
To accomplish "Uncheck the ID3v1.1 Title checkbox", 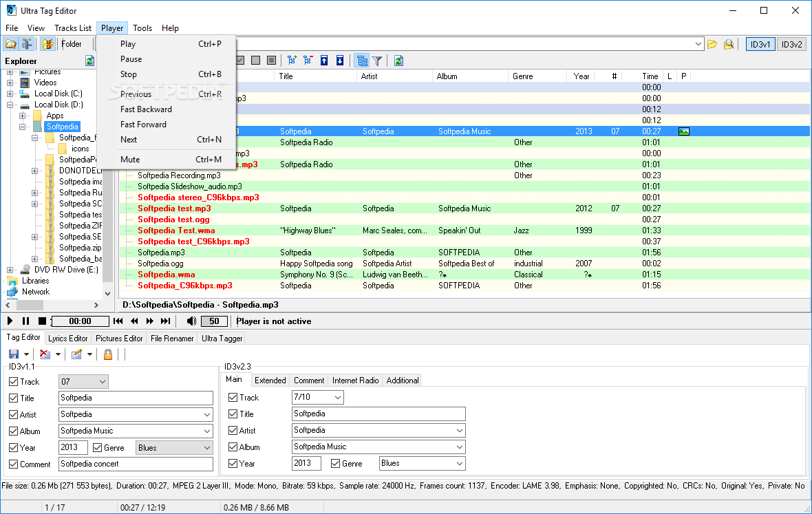I will click(x=14, y=398).
